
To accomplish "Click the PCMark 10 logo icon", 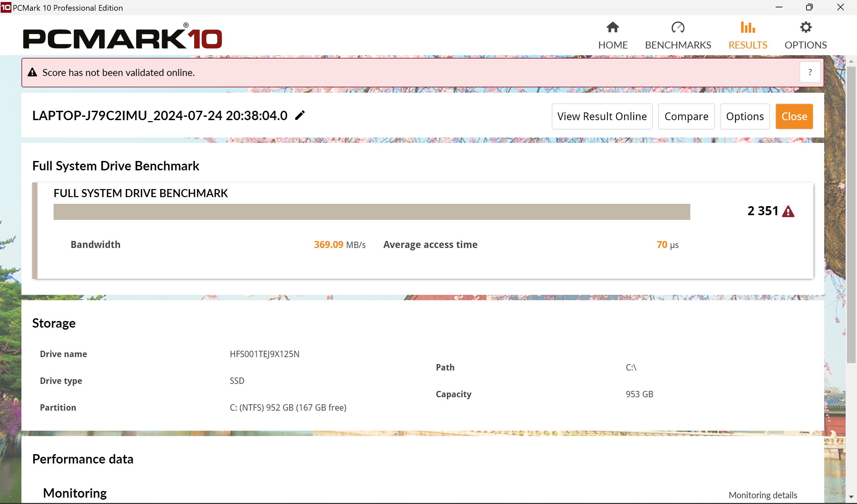I will pos(6,7).
